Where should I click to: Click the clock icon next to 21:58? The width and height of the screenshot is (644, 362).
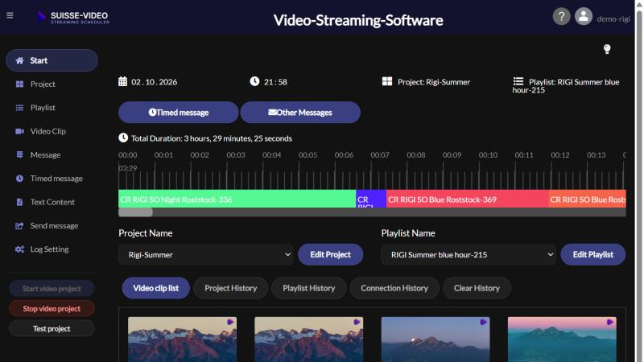click(254, 81)
